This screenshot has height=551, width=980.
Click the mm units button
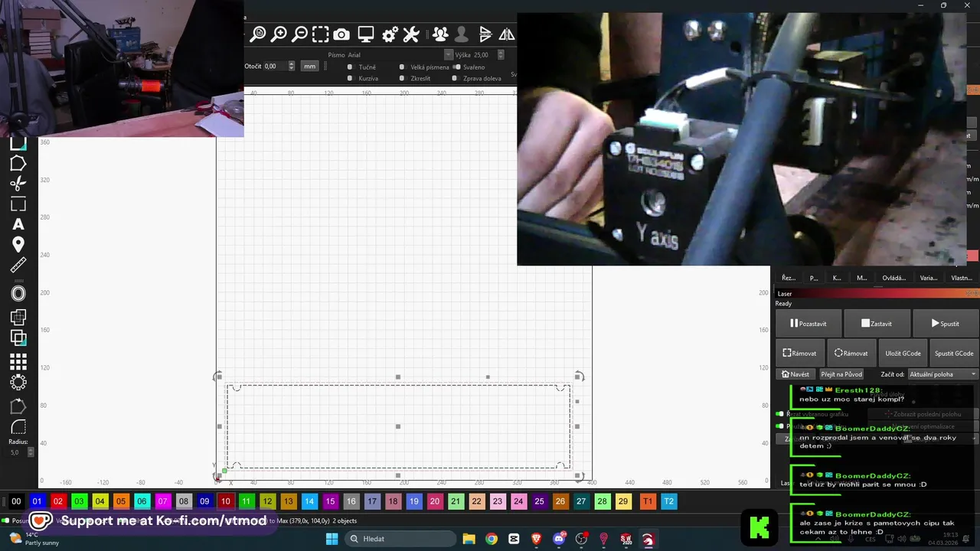(x=309, y=67)
